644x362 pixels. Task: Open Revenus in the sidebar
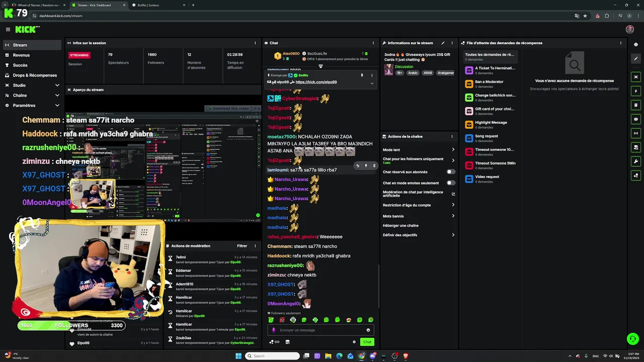tap(32, 55)
